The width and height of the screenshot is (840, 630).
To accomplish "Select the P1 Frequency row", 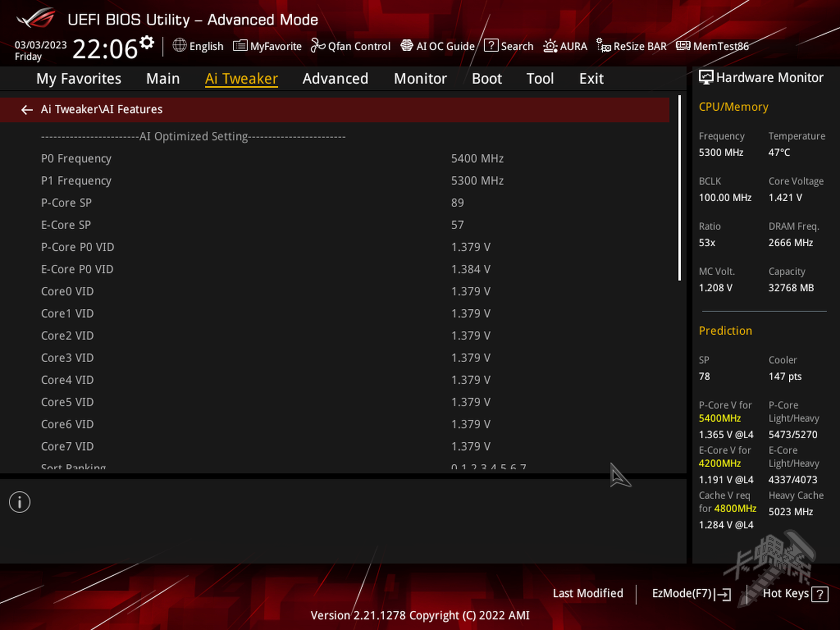I will click(335, 181).
